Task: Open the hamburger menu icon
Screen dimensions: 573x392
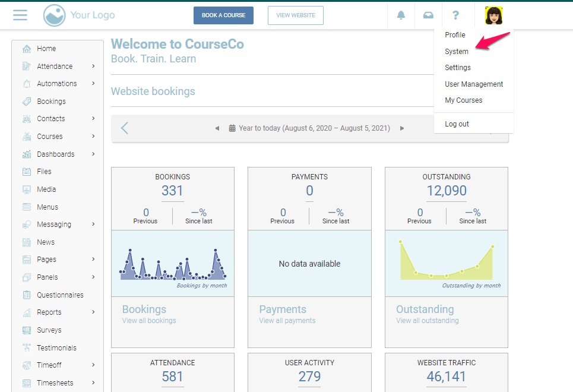Action: pyautogui.click(x=20, y=15)
